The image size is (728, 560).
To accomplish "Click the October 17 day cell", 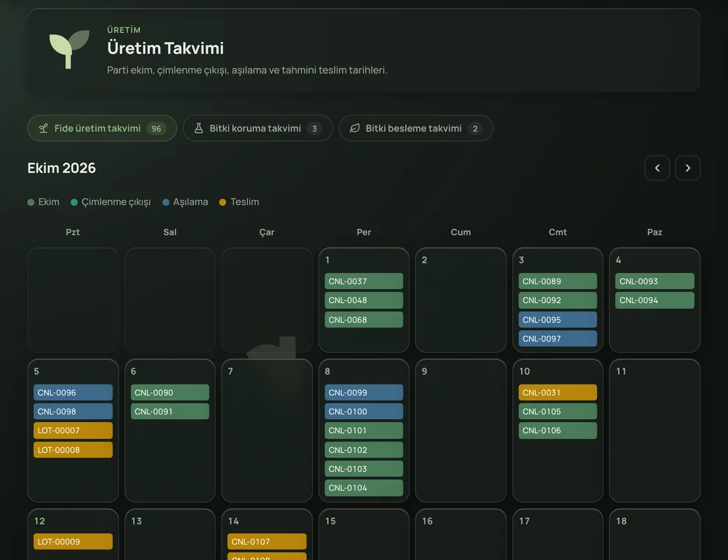I will [x=558, y=535].
